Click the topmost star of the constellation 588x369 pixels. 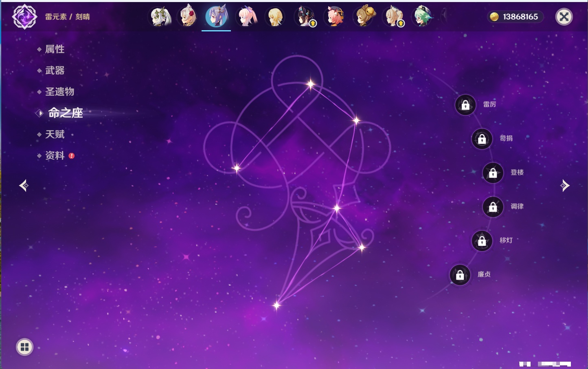[x=311, y=84]
